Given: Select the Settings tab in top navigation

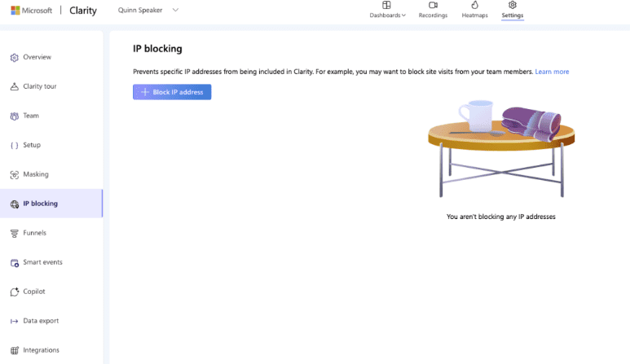Looking at the screenshot, I should pyautogui.click(x=513, y=11).
